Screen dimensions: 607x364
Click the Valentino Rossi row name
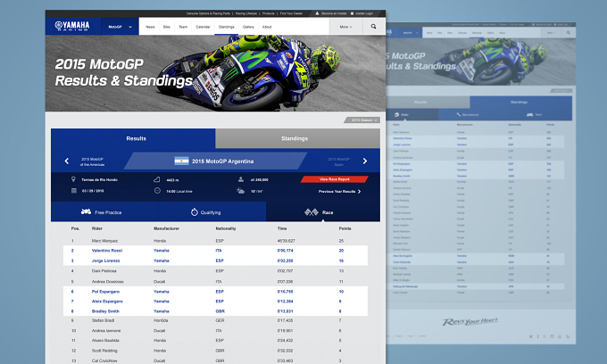point(107,251)
